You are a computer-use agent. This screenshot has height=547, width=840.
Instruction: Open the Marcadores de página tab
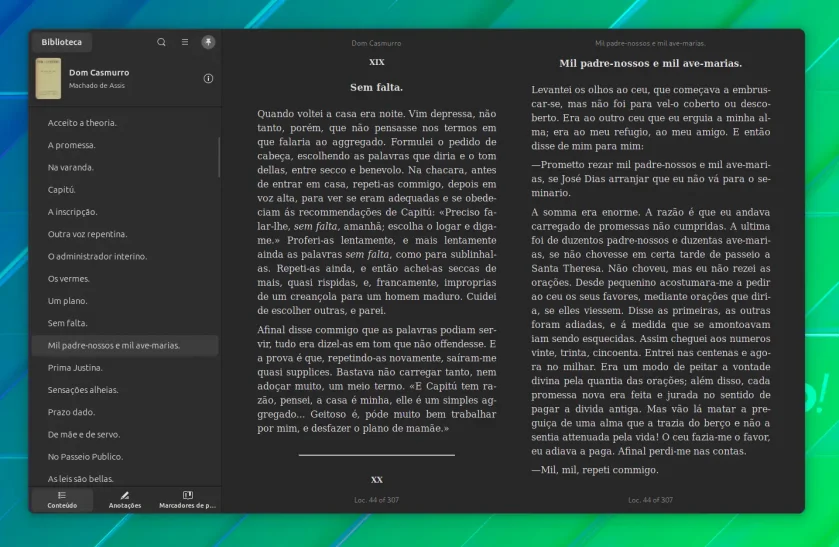pos(188,500)
